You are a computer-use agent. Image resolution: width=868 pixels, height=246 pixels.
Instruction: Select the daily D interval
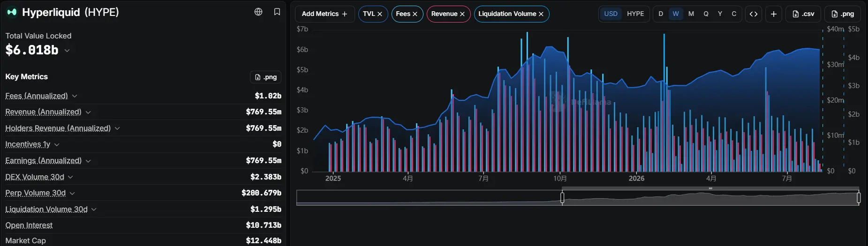661,14
